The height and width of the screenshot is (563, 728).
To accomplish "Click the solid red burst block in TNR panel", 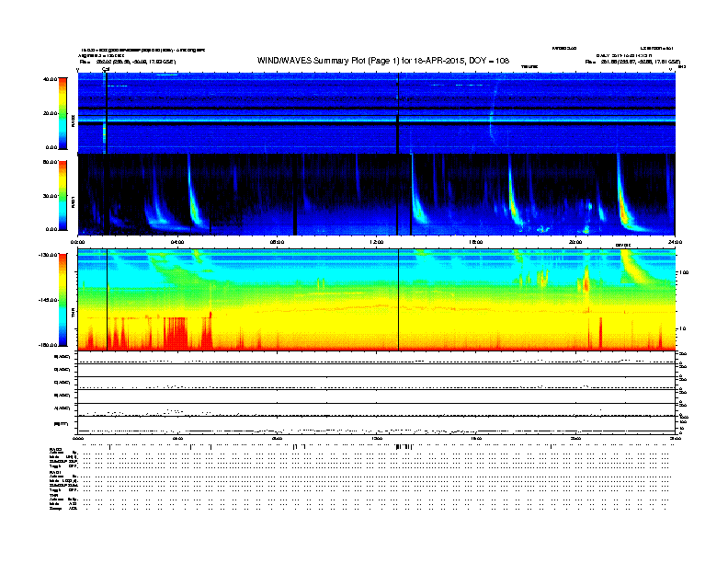I will click(x=176, y=333).
